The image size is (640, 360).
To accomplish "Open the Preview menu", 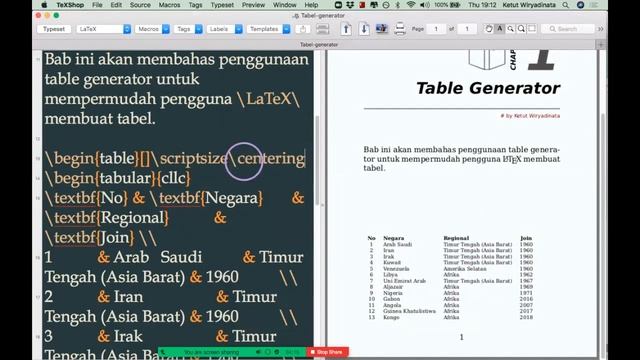I will pyautogui.click(x=253, y=5).
